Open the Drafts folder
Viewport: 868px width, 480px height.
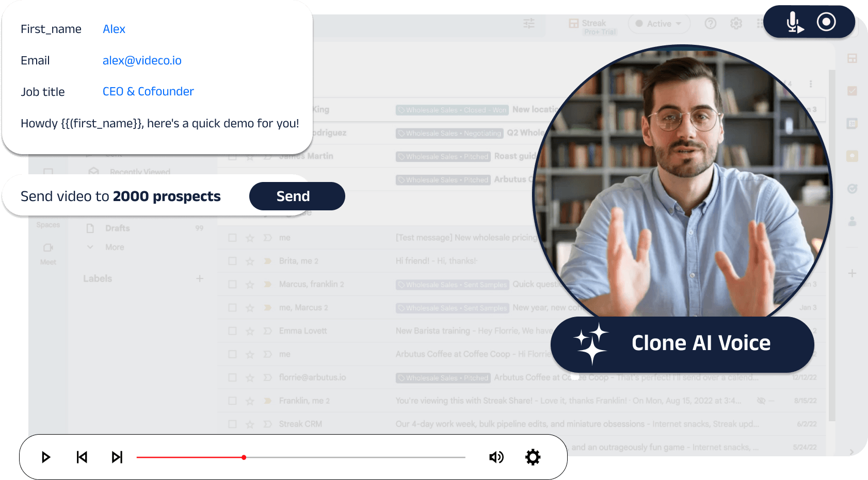pyautogui.click(x=118, y=228)
